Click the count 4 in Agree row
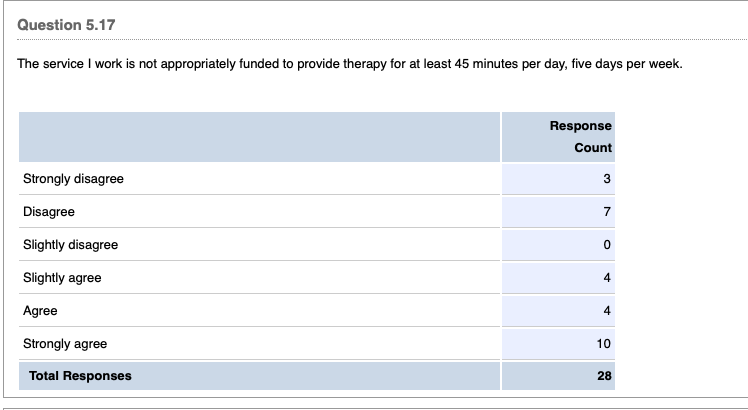The image size is (748, 410). 607,311
